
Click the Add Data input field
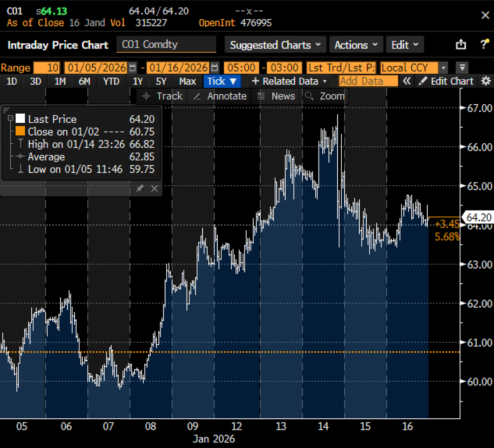tap(368, 81)
